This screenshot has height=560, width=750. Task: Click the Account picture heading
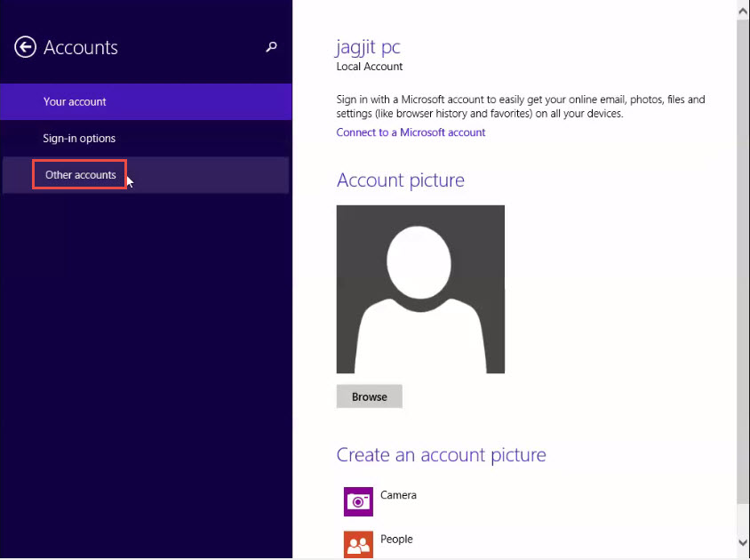pyautogui.click(x=401, y=180)
